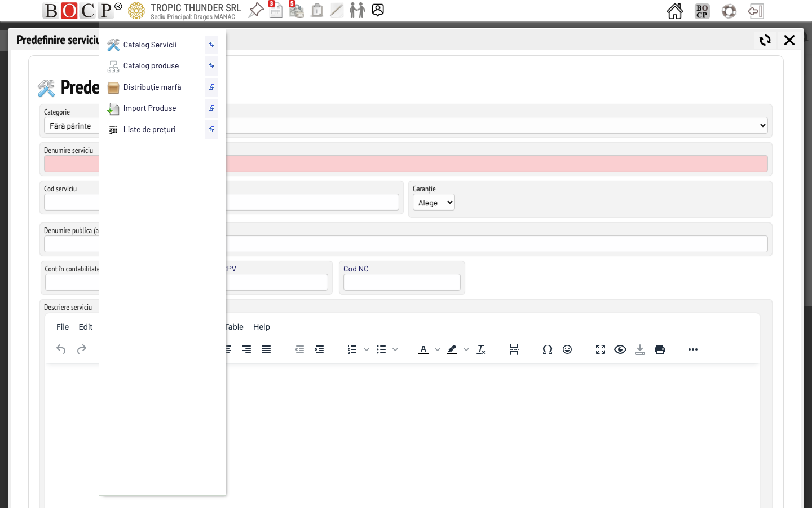Click the pushpin icon in the top toolbar
The image size is (812, 508).
255,10
